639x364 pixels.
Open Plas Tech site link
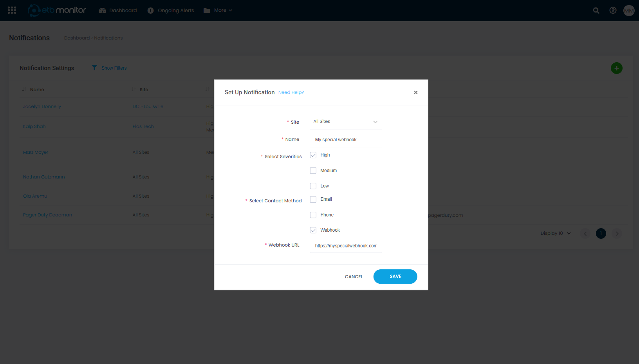coord(143,126)
